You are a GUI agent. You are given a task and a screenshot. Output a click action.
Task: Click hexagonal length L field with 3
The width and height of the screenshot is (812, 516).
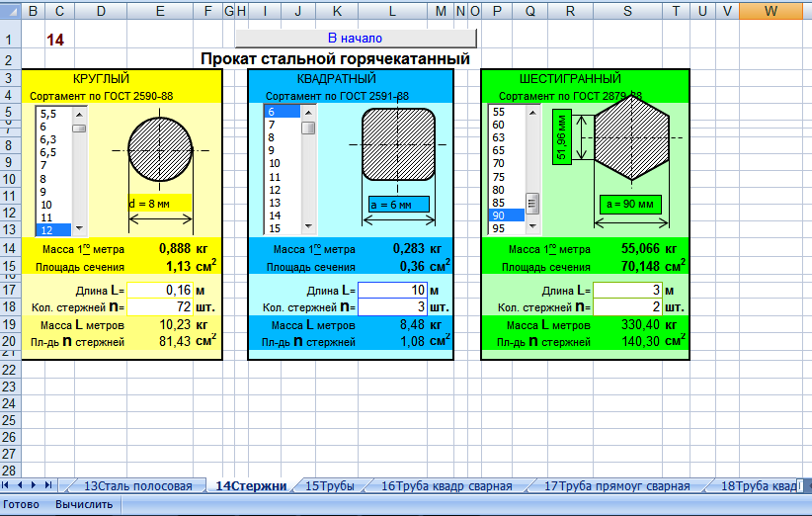point(627,290)
